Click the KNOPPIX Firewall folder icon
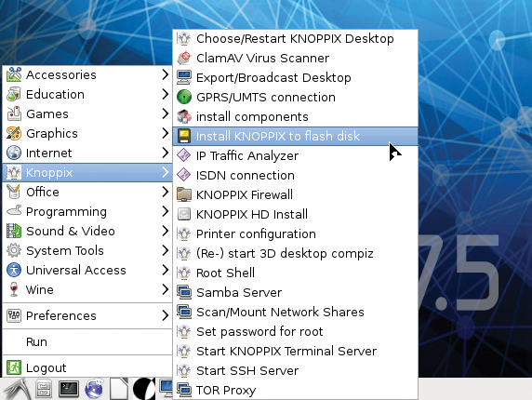Viewport: 532px width, 400px height. tap(184, 194)
